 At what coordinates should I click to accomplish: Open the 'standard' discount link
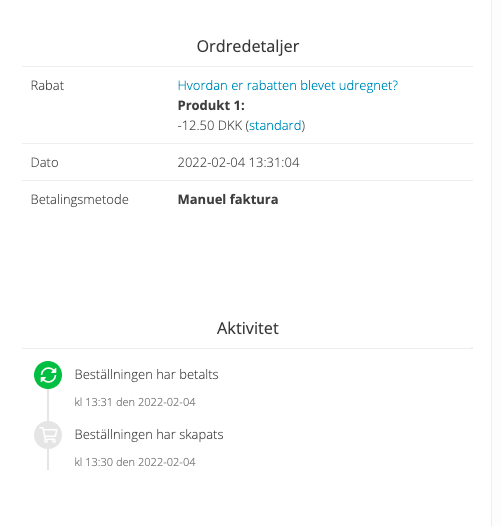tap(275, 125)
